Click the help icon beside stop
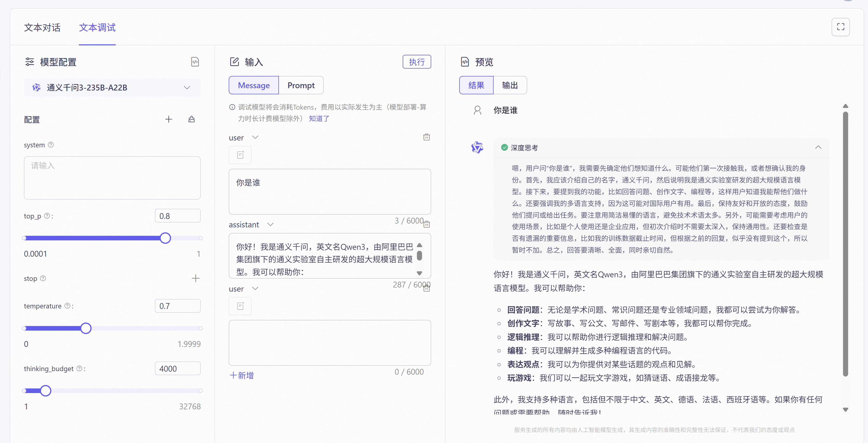The height and width of the screenshot is (443, 868). (x=43, y=279)
